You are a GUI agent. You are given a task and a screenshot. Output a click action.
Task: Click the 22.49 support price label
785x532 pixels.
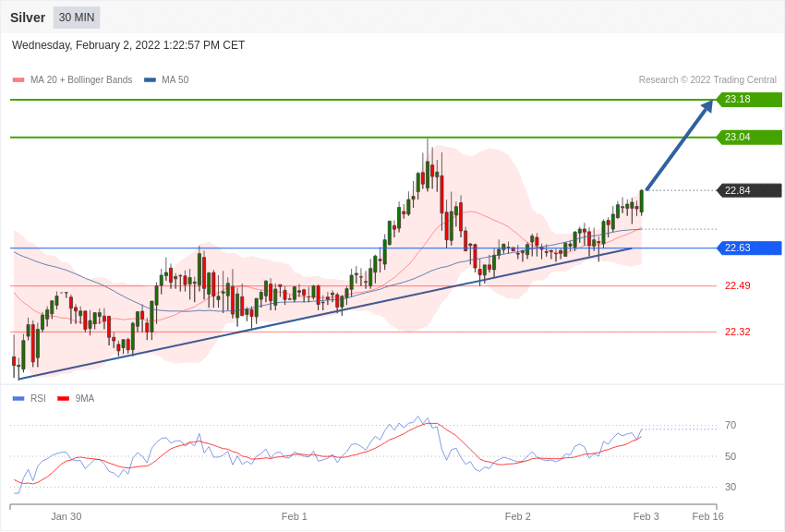tap(738, 285)
